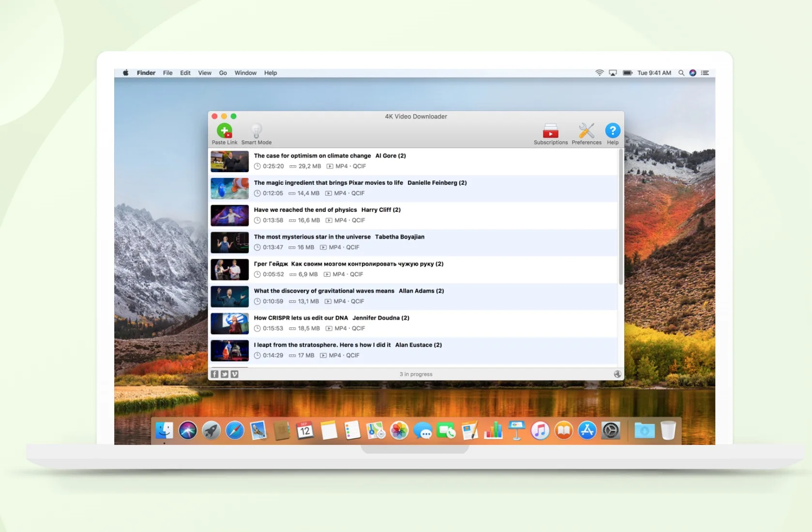Screen dimensions: 812x532
Task: Open FaceTime in the Dock
Action: pos(446,430)
